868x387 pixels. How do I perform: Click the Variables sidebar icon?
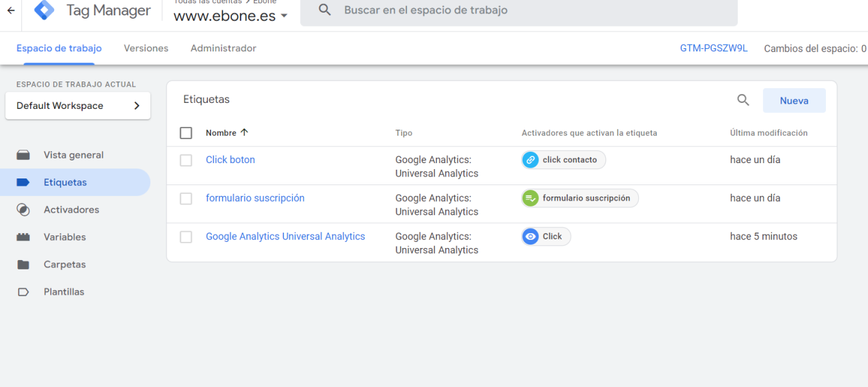point(23,237)
